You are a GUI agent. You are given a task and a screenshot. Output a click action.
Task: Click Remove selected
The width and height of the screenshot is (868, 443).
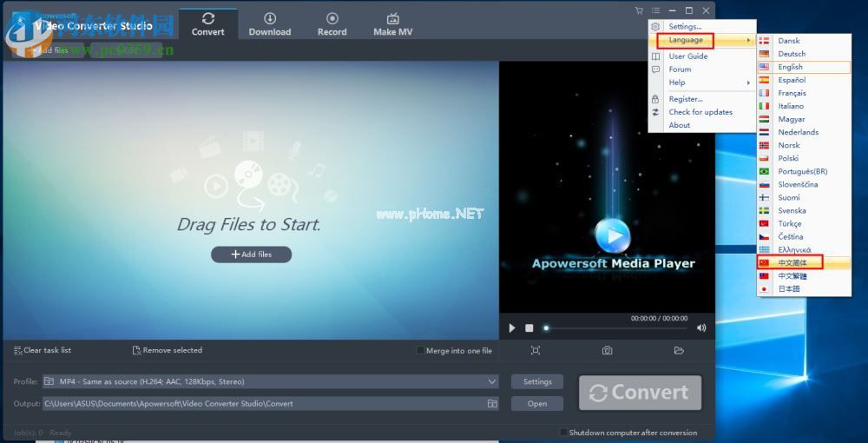click(168, 350)
